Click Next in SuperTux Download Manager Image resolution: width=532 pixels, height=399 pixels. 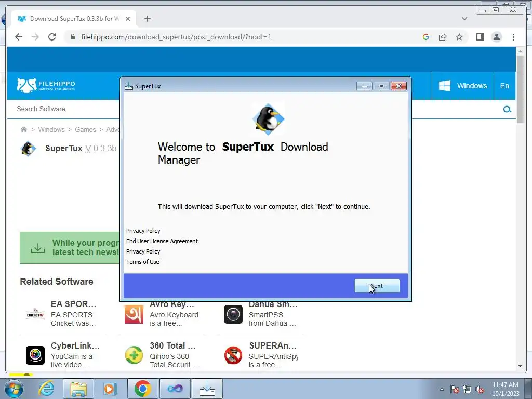[x=377, y=286]
